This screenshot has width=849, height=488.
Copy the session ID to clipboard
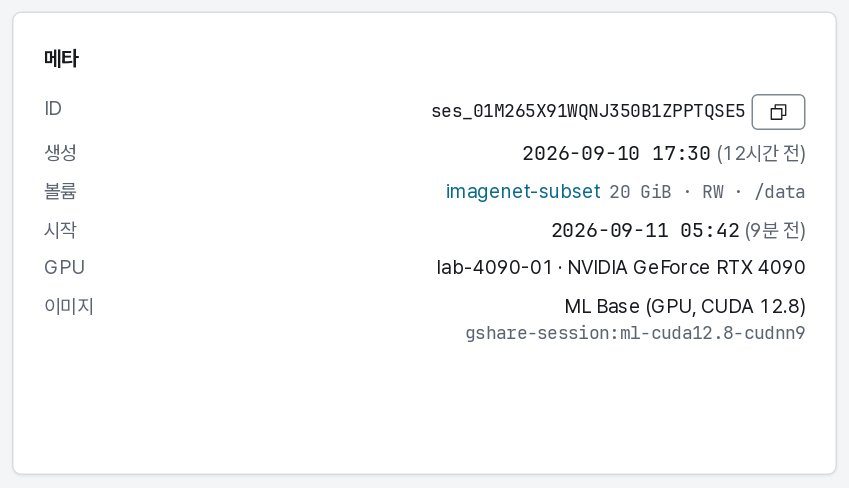(x=778, y=112)
